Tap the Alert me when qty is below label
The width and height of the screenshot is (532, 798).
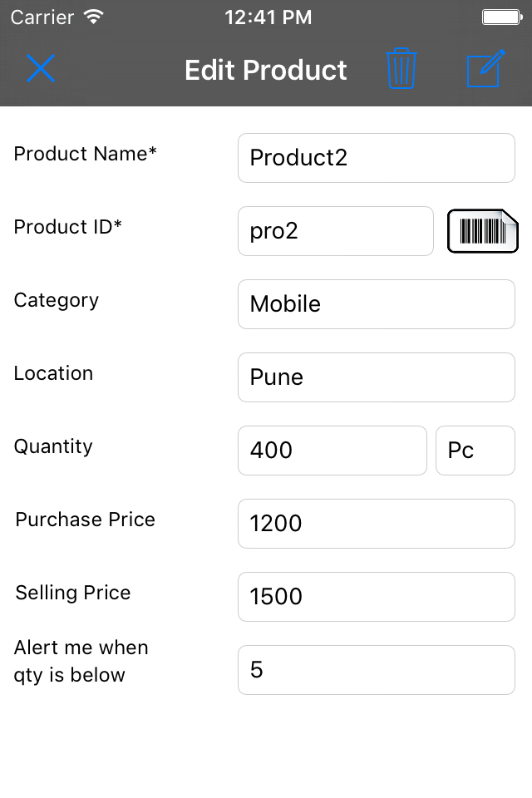pyautogui.click(x=81, y=661)
